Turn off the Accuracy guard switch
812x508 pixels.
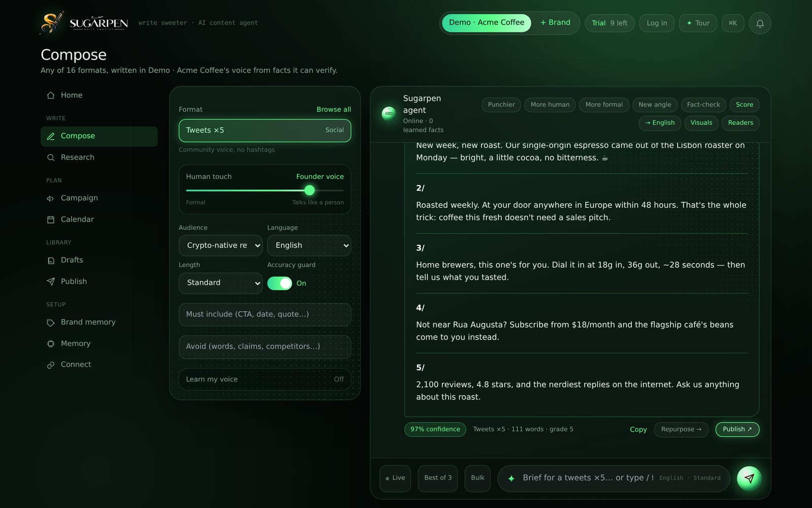point(280,283)
